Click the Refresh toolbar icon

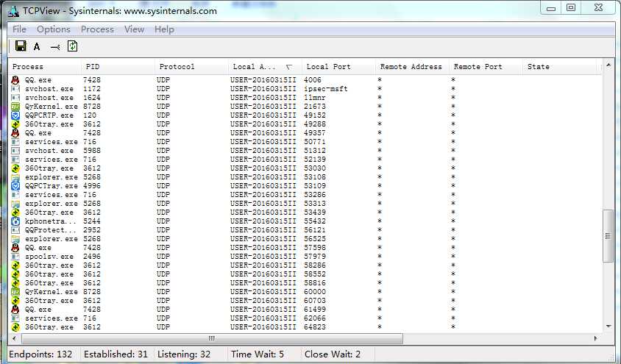72,46
